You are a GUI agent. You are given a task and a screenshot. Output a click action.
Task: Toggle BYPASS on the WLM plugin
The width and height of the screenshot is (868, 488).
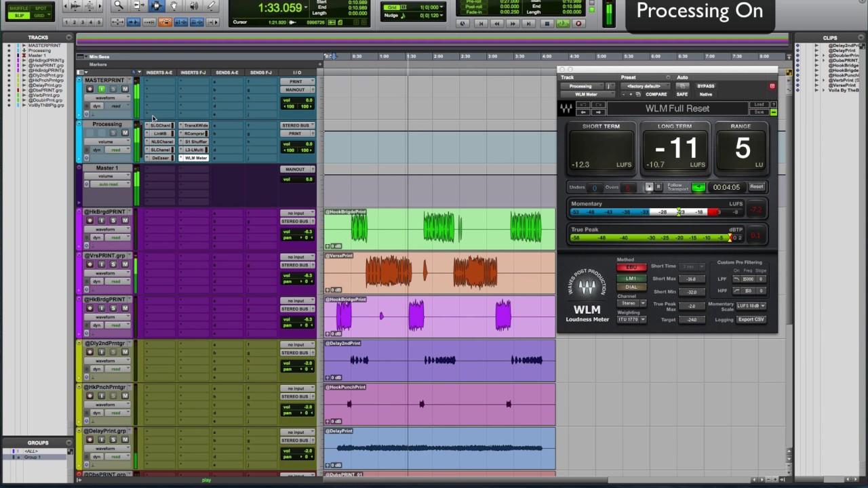tap(706, 86)
